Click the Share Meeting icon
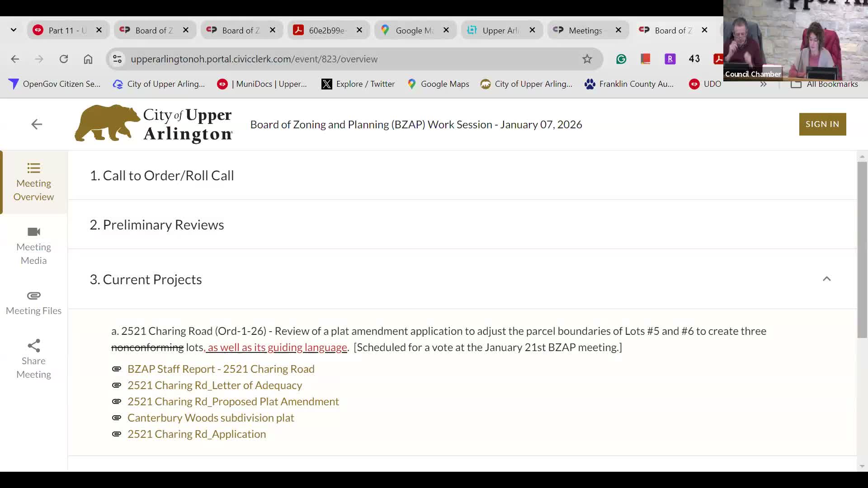Image resolution: width=868 pixels, height=488 pixels. pos(33,346)
